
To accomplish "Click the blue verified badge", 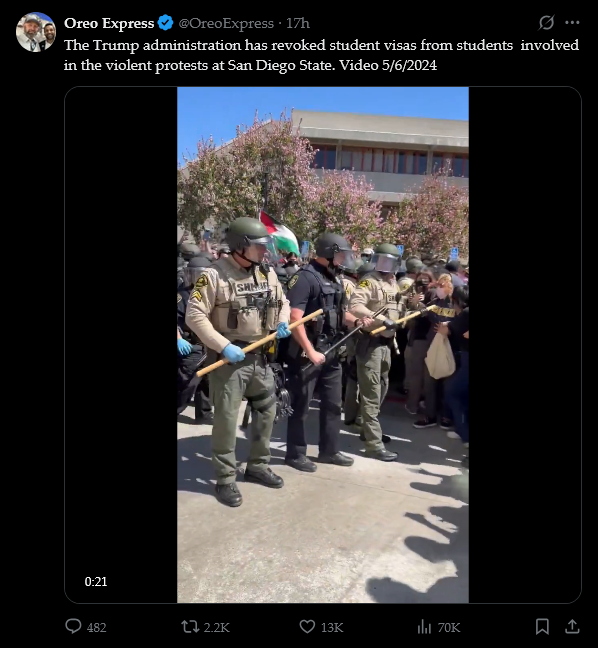I will 166,23.
